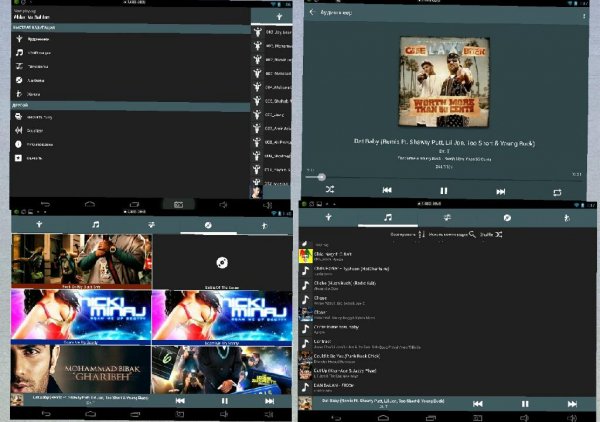The height and width of the screenshot is (422, 600).
Task: Open the disc Albums entry in drawer
Action: 130,80
